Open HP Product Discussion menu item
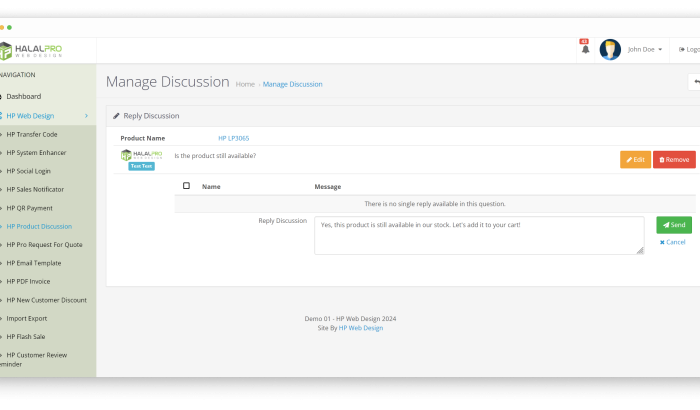This screenshot has height=410, width=700. (39, 226)
